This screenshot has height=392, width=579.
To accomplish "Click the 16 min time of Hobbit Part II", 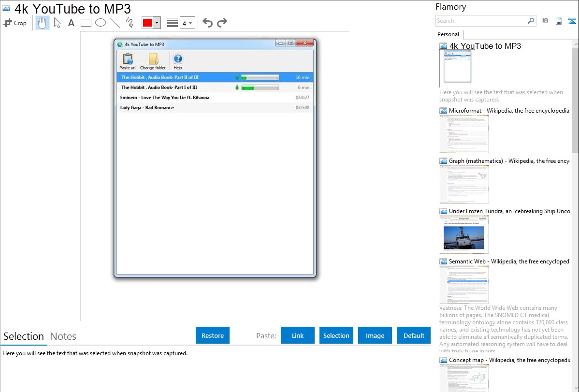I will pyautogui.click(x=303, y=77).
